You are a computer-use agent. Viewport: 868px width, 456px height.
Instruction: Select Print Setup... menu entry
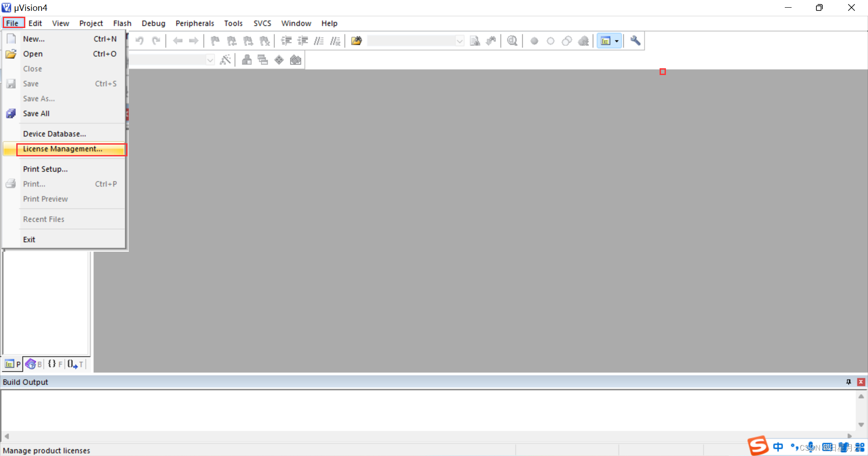point(64,169)
